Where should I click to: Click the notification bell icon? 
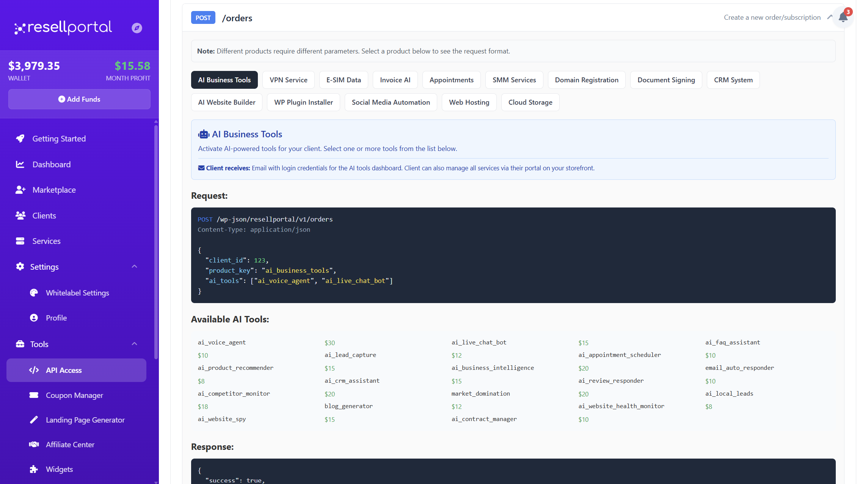click(x=843, y=17)
